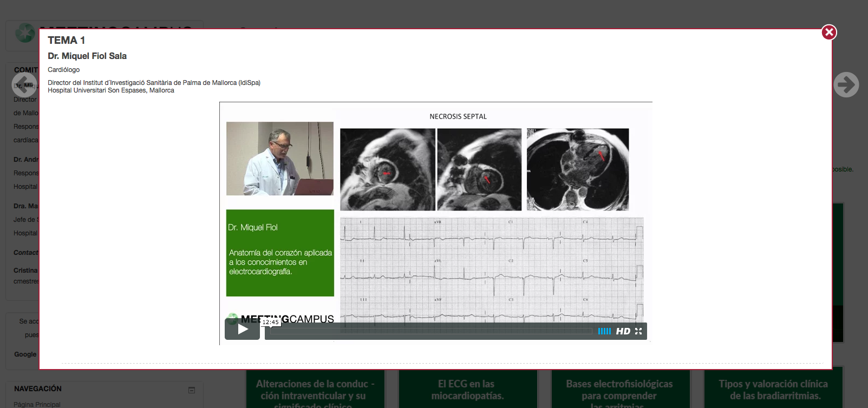Click the 'NAVEGACIÓN' block header

click(38, 389)
